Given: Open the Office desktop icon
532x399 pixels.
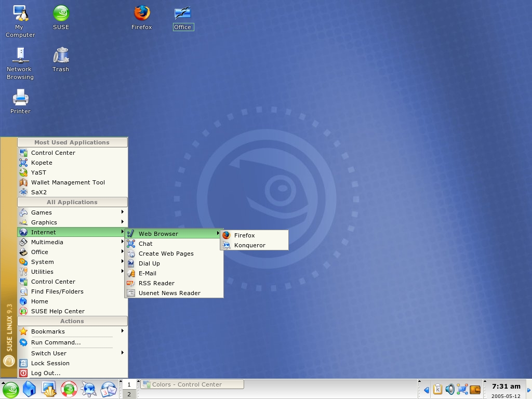Looking at the screenshot, I should click(183, 18).
